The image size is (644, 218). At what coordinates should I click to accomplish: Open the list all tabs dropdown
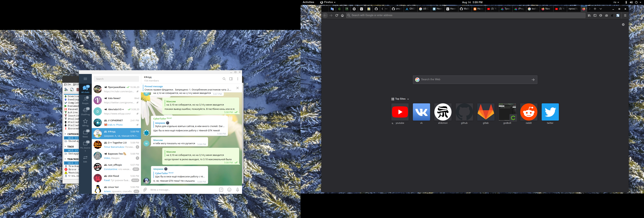tap(601, 9)
